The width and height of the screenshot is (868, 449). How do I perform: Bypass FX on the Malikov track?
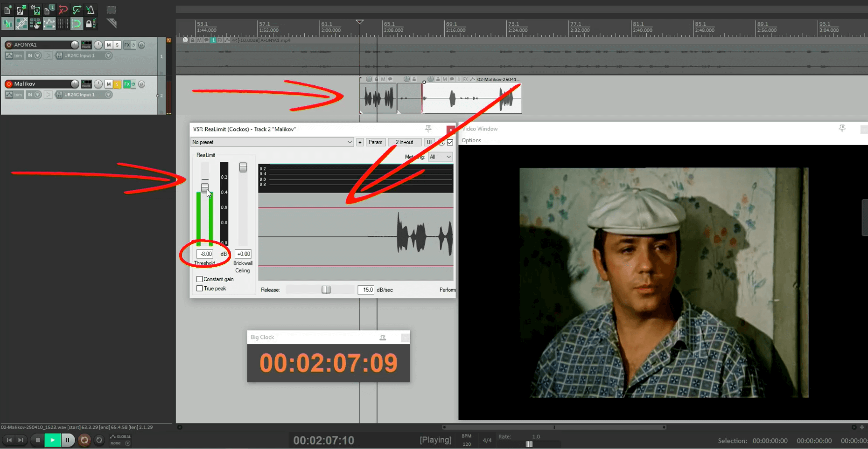coord(133,84)
